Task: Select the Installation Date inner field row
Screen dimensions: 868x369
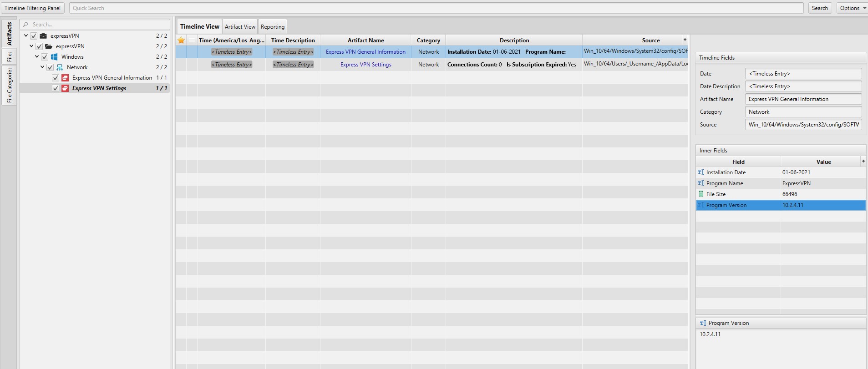Action: click(x=781, y=172)
